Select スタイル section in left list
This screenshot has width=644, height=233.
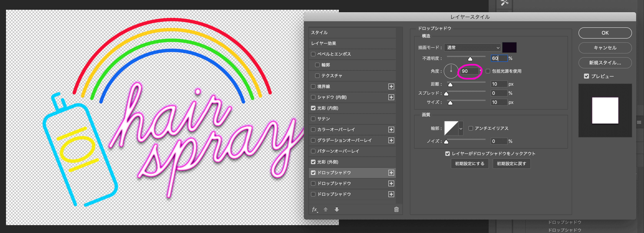[x=352, y=33]
